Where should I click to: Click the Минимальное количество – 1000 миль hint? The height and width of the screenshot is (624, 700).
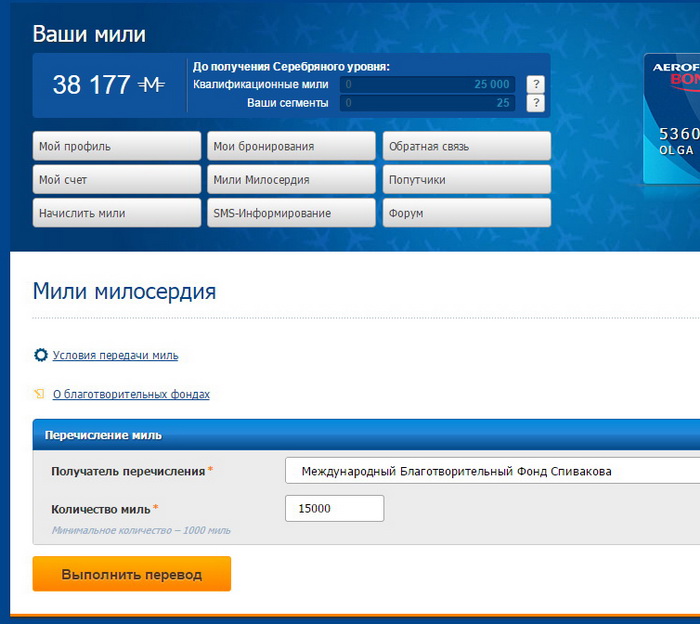tap(141, 530)
